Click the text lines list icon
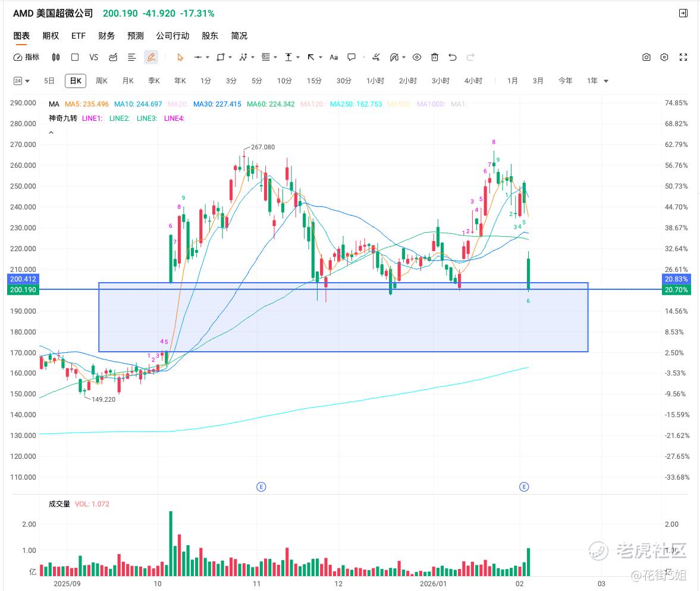The height and width of the screenshot is (591, 700). (x=131, y=57)
